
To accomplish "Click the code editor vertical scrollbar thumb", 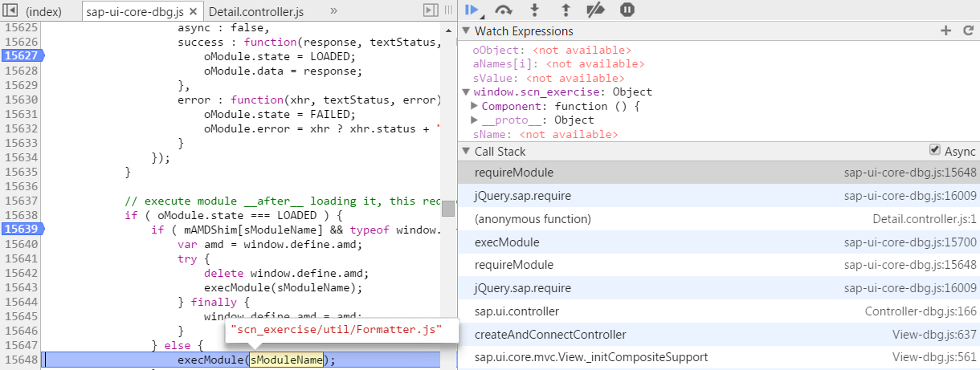I will [x=448, y=208].
